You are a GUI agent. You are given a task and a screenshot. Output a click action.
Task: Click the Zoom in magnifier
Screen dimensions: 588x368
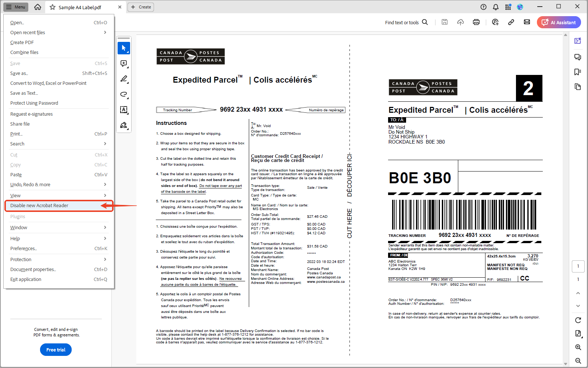578,347
